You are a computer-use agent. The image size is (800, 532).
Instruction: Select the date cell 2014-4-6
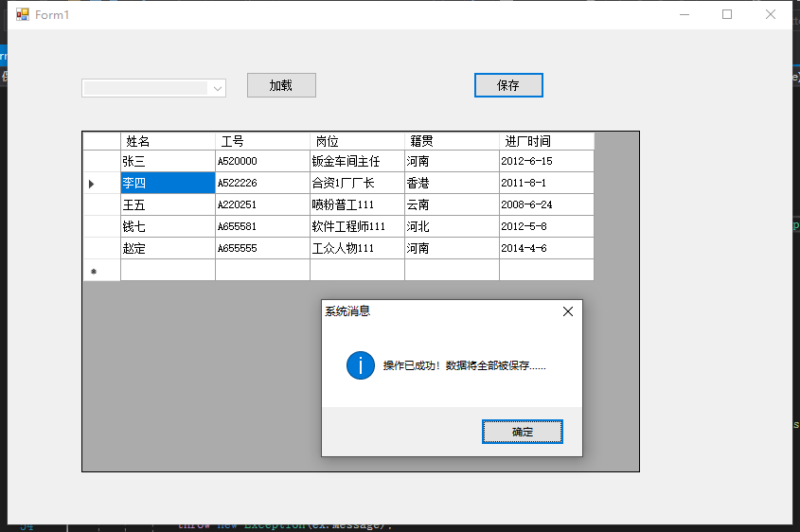(x=546, y=248)
